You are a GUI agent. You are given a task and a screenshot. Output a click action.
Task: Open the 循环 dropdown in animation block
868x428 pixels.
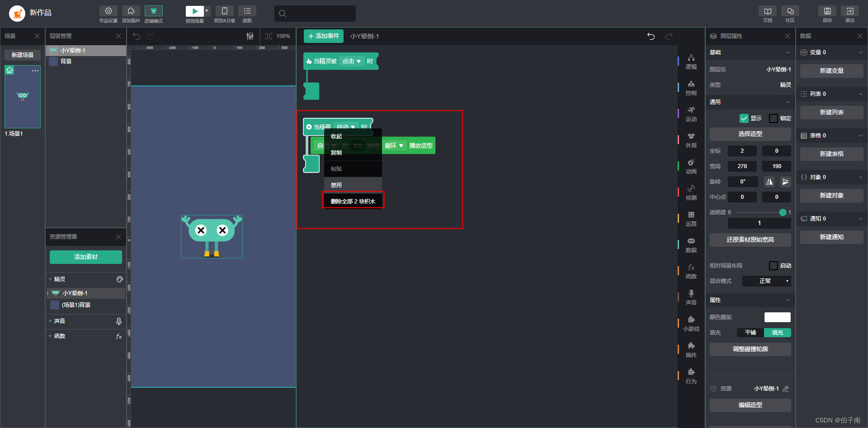click(394, 146)
